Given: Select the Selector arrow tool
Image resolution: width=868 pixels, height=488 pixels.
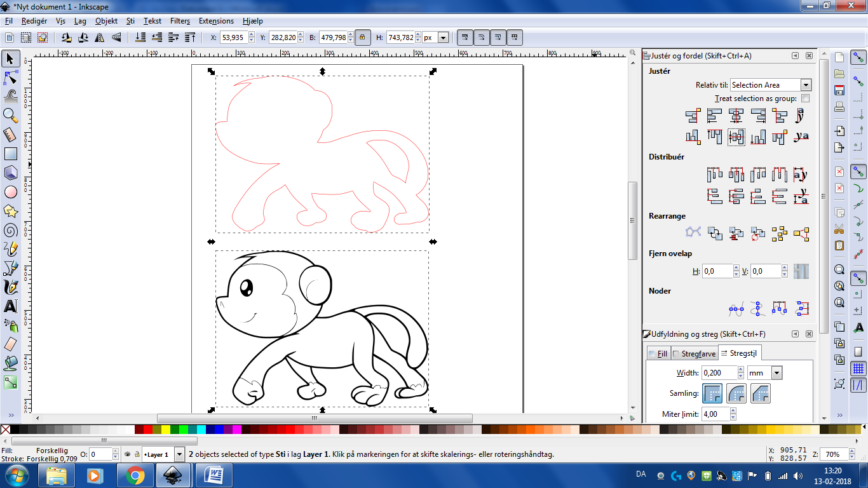Looking at the screenshot, I should (11, 59).
